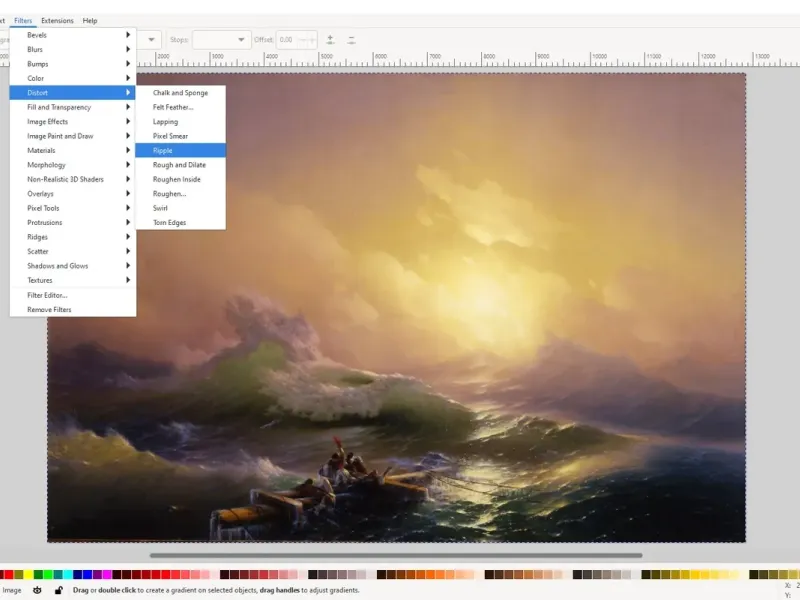The width and height of the screenshot is (800, 600).
Task: Pick the olive palette swatch
Action: point(18,574)
